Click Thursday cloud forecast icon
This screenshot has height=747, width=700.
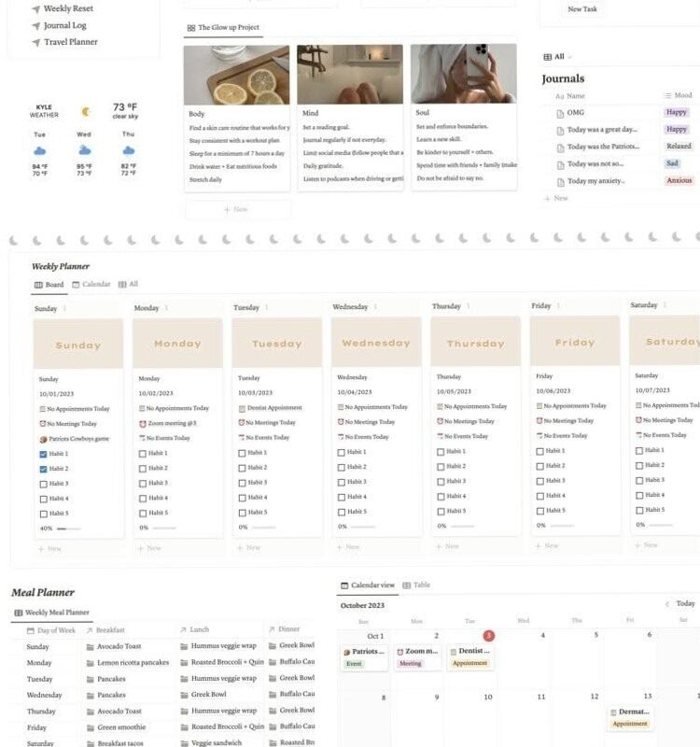click(128, 150)
